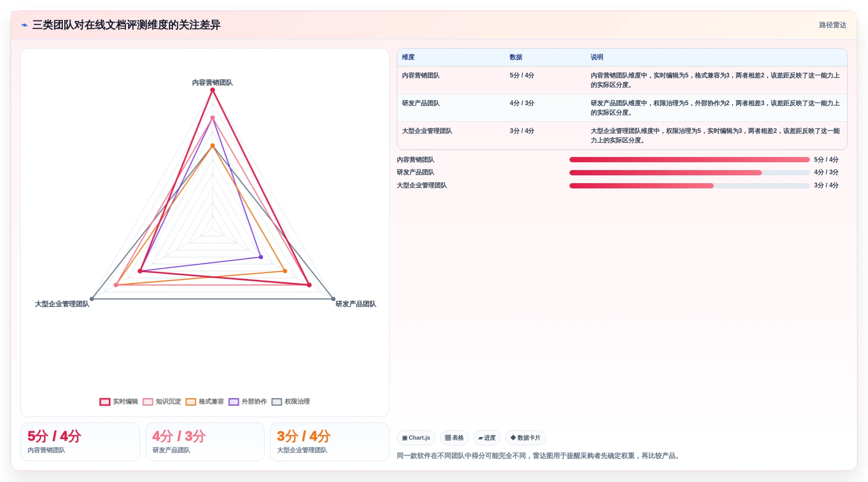Click the red data point at the radar top vertex
This screenshot has width=868, height=482.
click(x=212, y=90)
